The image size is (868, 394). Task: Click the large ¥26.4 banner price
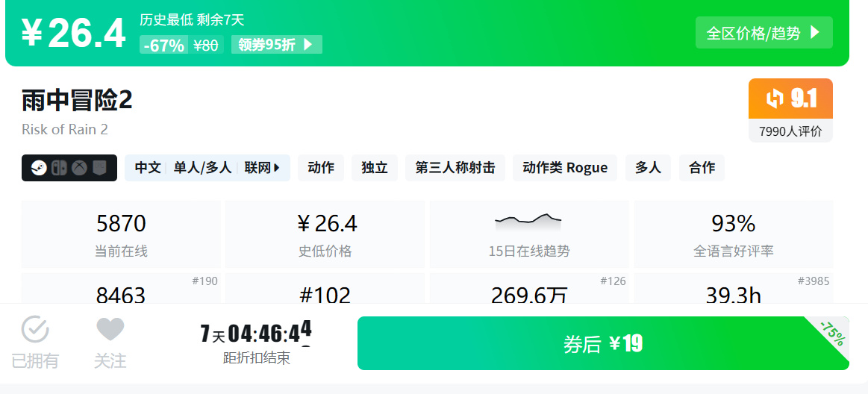tap(74, 33)
